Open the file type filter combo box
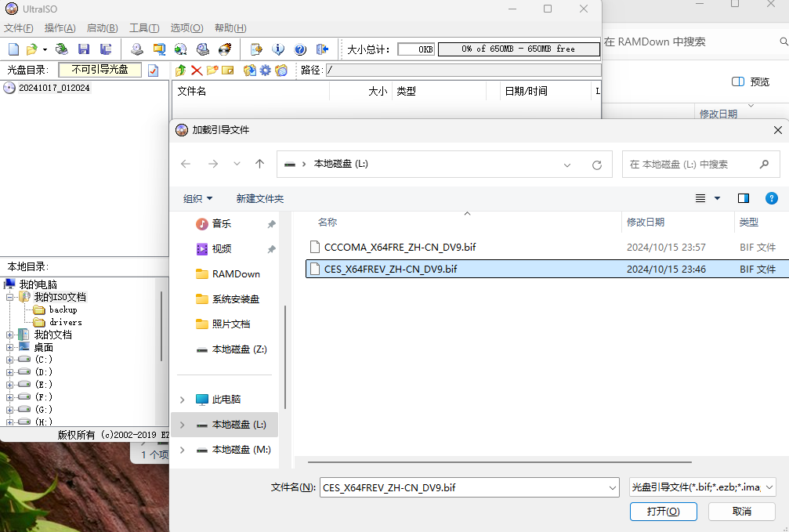Screen dimensions: 789x532 pos(703,487)
